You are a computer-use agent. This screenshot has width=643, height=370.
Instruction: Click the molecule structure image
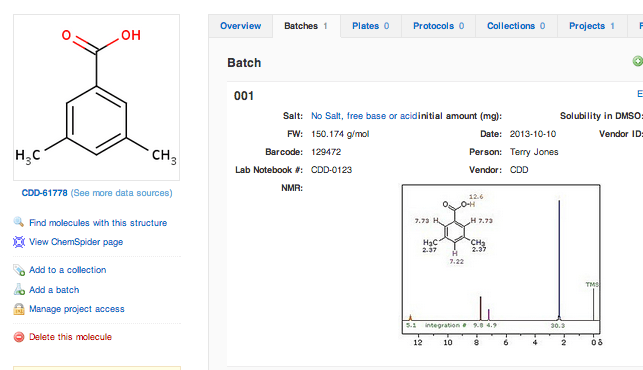96,98
